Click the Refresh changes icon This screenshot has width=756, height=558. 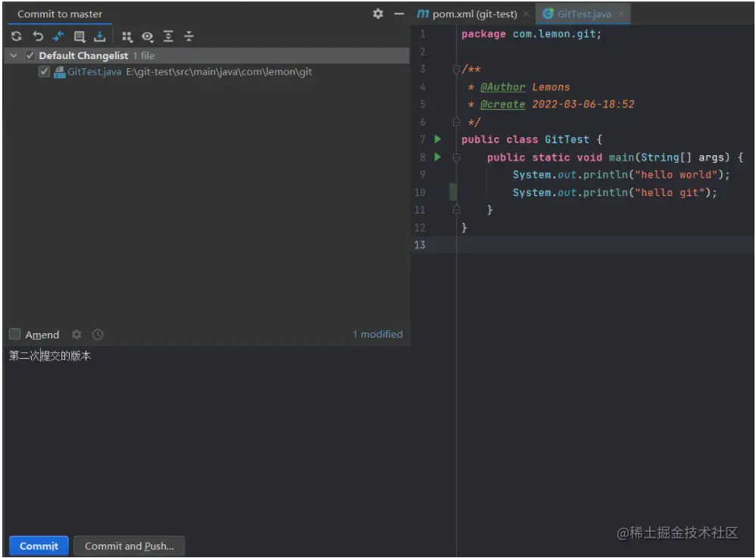(17, 36)
